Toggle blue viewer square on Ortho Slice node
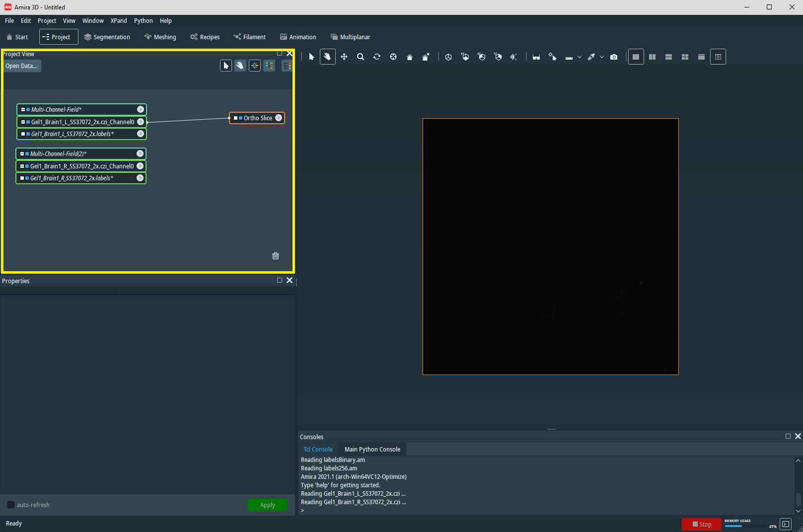803x532 pixels. point(240,118)
